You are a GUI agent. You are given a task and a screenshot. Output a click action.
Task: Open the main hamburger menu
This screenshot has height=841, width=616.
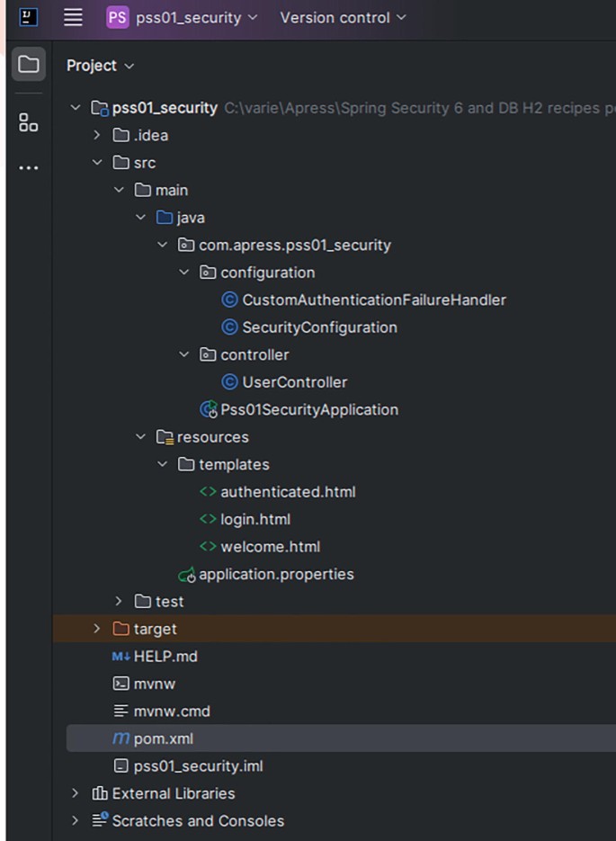tap(73, 17)
